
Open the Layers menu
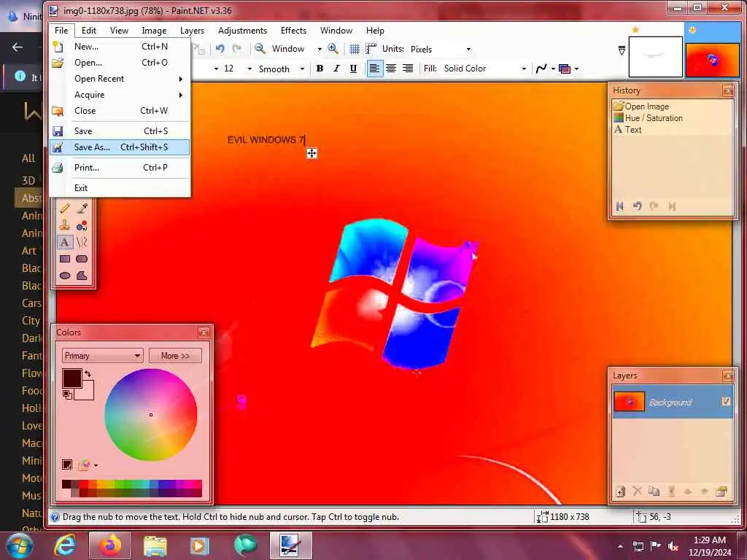pos(192,31)
